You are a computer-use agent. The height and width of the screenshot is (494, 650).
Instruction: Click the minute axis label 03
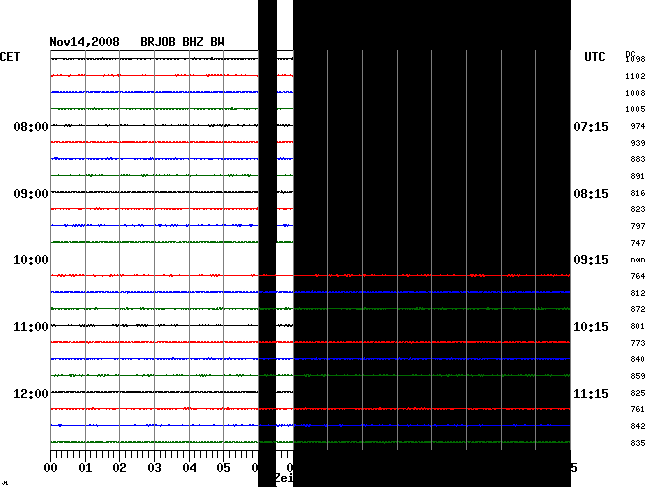[x=154, y=468]
